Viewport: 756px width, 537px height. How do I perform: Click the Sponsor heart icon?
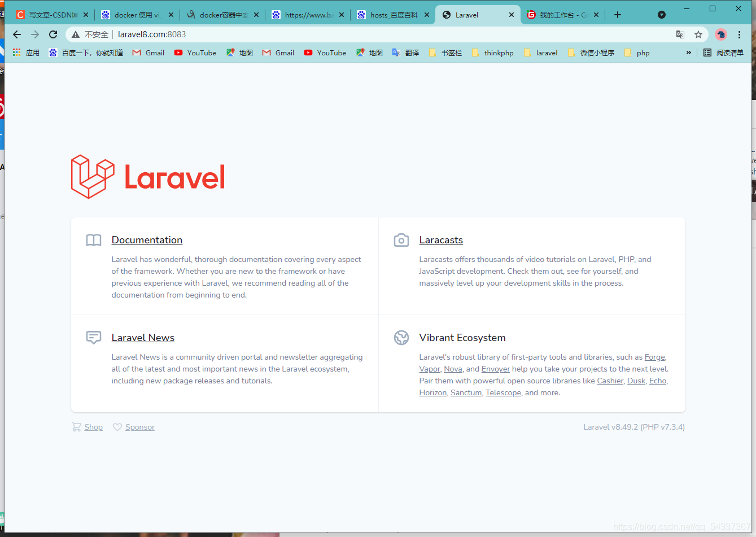pyautogui.click(x=117, y=427)
